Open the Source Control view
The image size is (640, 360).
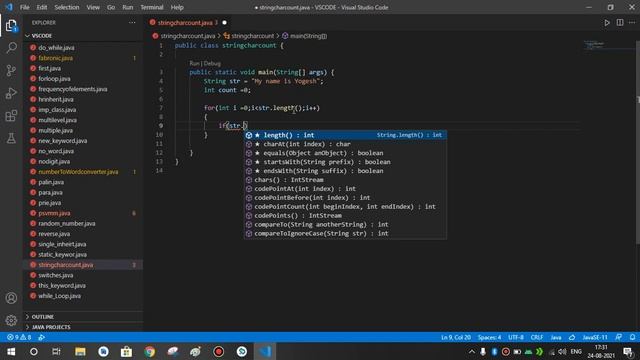[x=11, y=70]
